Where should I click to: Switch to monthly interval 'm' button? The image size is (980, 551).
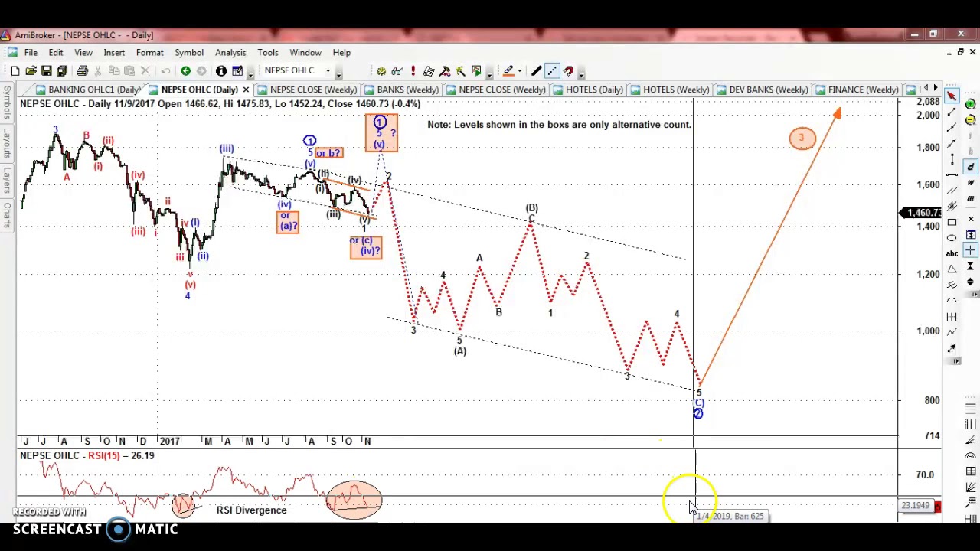pyautogui.click(x=970, y=198)
